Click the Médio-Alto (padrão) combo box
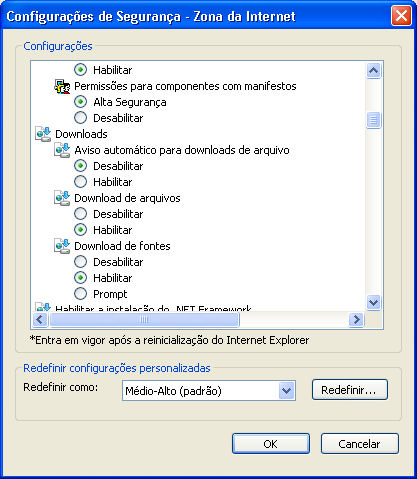The image size is (417, 479). (209, 390)
